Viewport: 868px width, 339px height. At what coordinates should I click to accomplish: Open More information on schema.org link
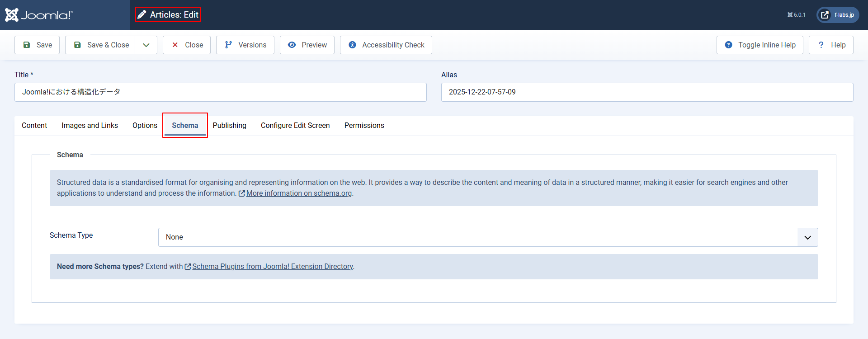(x=298, y=193)
